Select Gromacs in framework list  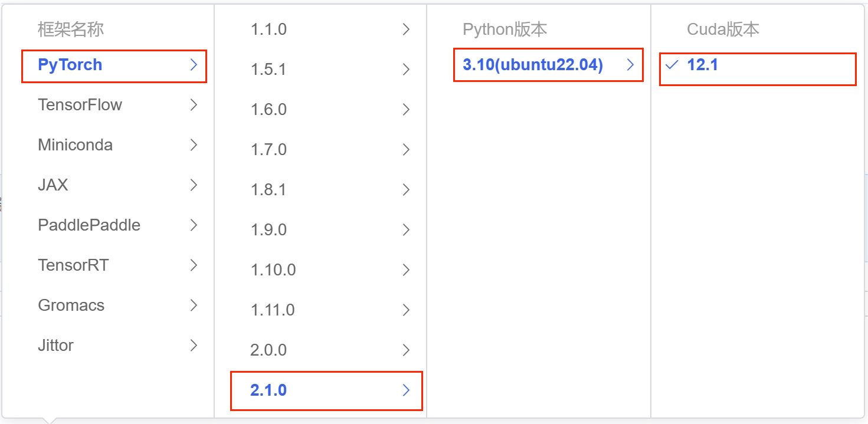click(71, 305)
